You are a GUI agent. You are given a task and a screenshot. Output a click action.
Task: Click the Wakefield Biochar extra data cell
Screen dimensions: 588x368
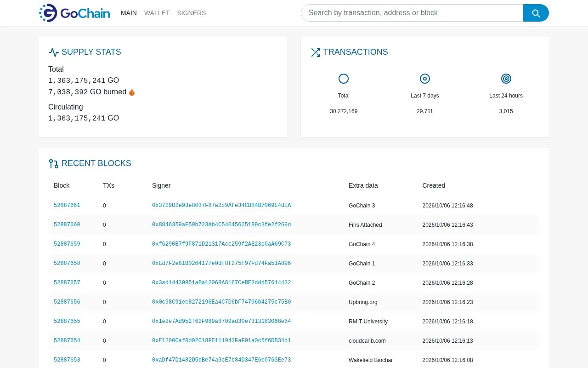click(x=371, y=360)
